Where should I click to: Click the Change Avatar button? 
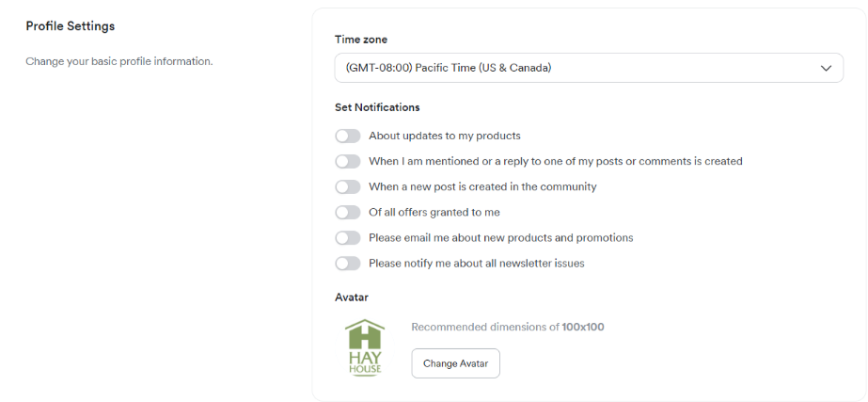(455, 363)
